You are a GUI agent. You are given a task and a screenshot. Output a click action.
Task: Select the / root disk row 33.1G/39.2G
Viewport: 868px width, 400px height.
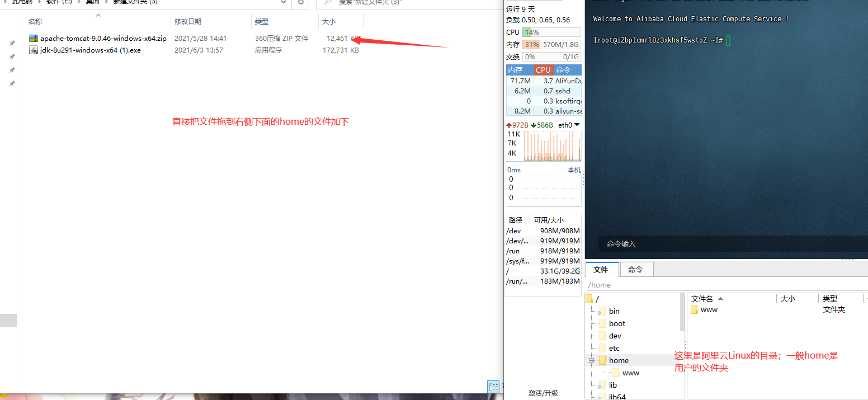click(544, 271)
